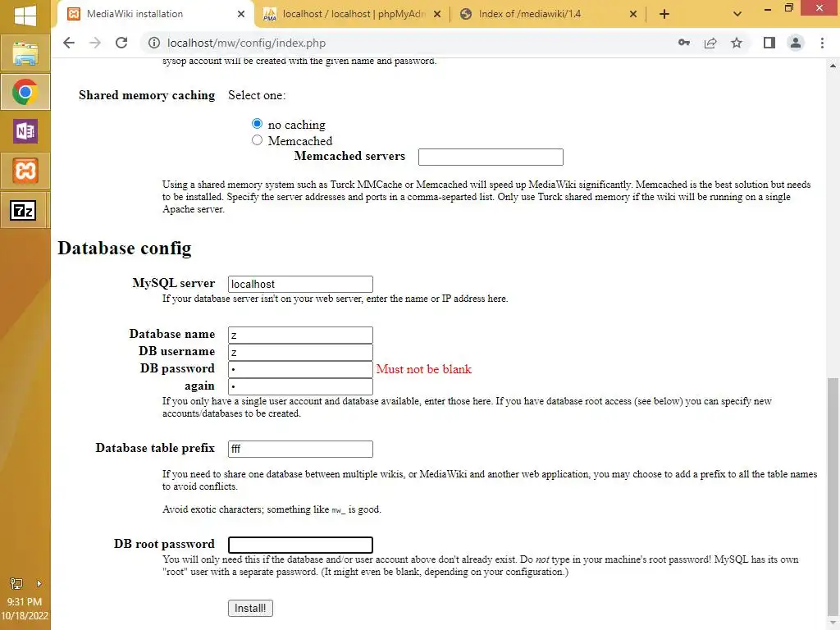Close the phpMyAdmin tab

pos(437,14)
